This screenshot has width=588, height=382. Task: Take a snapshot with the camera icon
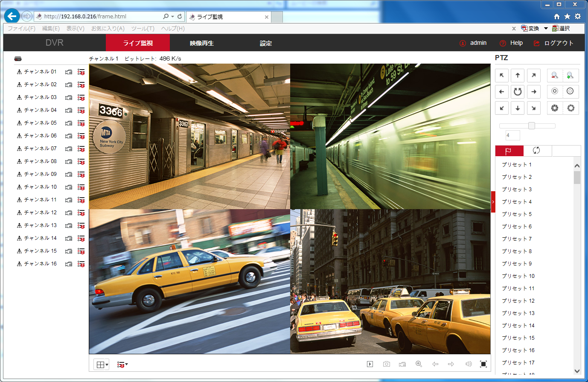tap(386, 364)
